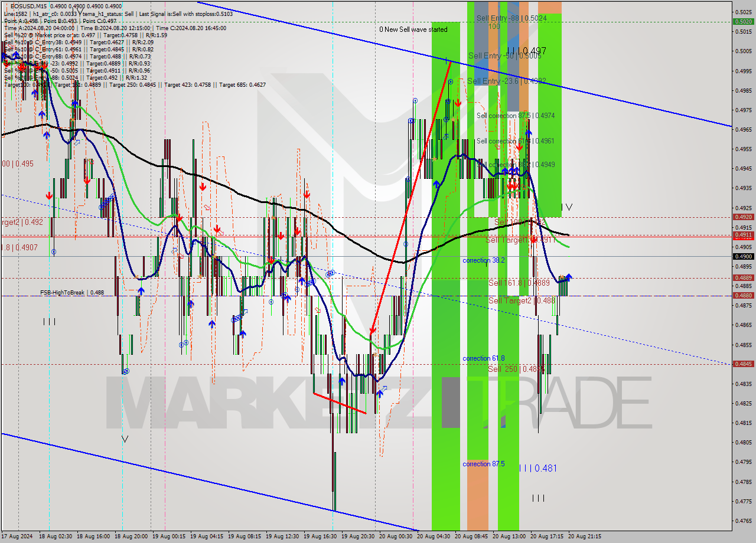Screen dimensions: 756x543
Task: Click the red 0.4920 price axis marker
Action: (x=742, y=217)
